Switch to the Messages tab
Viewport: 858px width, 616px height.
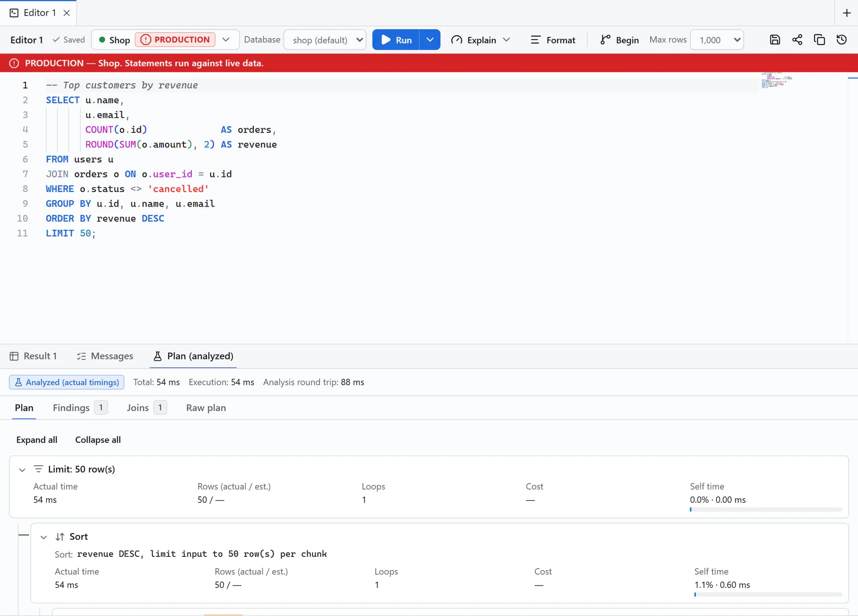point(105,356)
